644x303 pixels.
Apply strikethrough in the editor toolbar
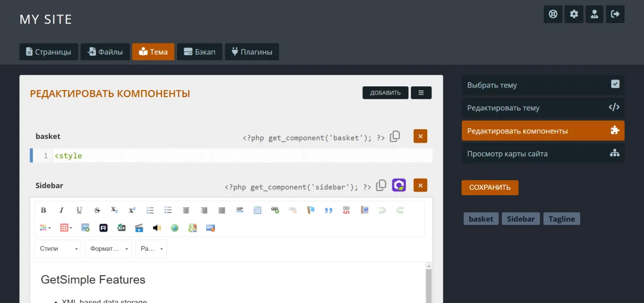pyautogui.click(x=97, y=210)
